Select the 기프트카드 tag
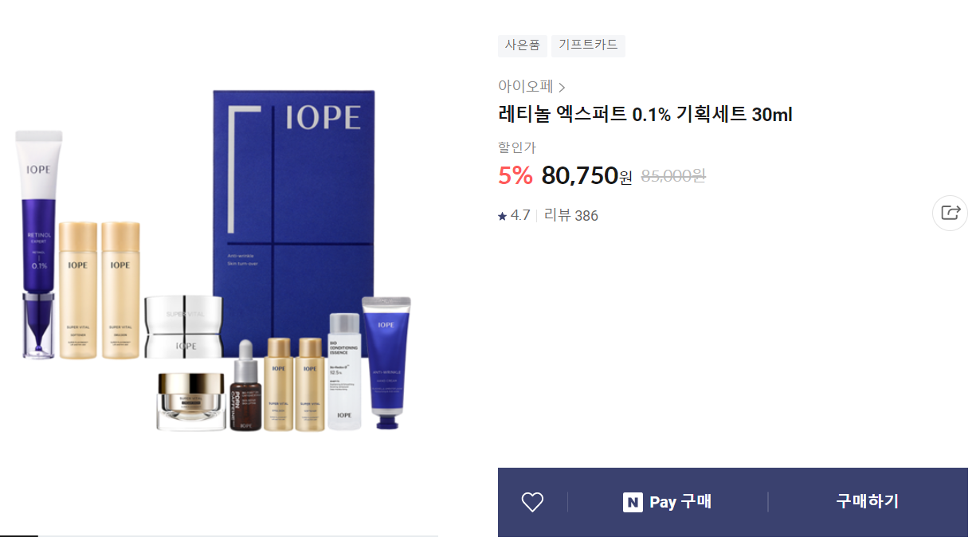 588,45
